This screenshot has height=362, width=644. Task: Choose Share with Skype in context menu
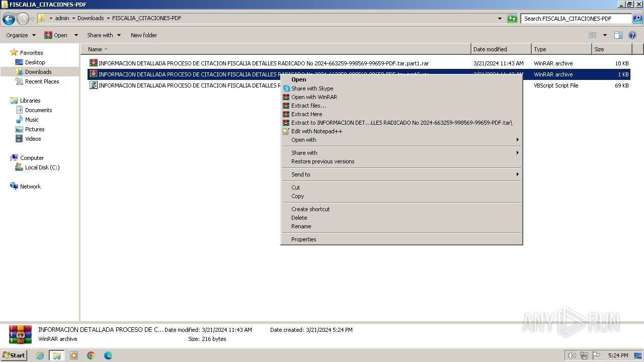point(401,88)
